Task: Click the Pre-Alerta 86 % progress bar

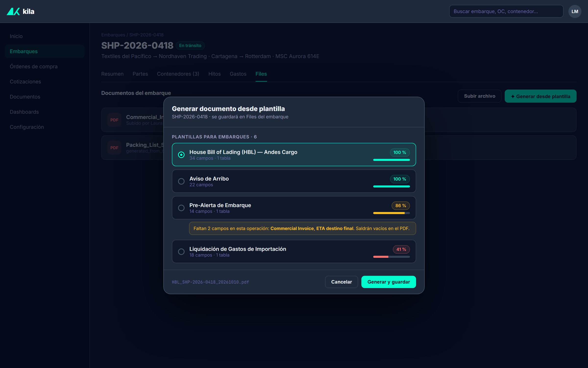Action: 392,213
